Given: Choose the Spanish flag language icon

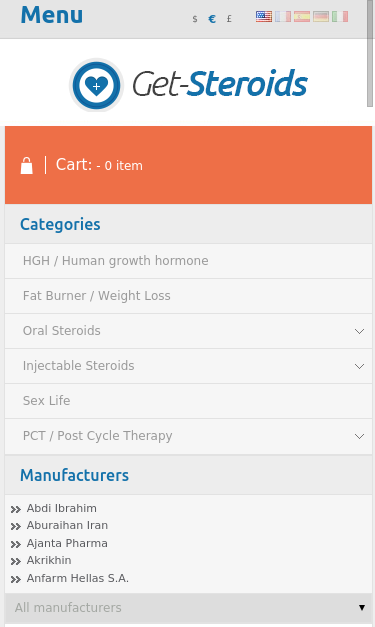Looking at the screenshot, I should pos(302,16).
